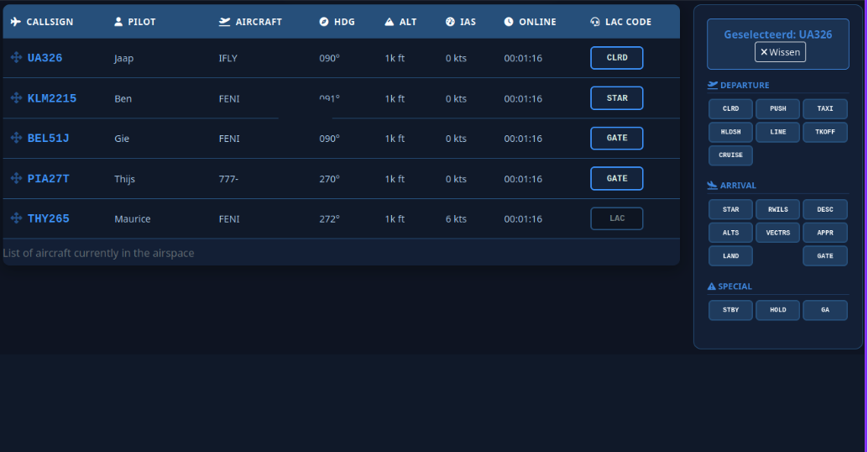
Task: Assign STAR code in Arrival panel
Action: (x=730, y=209)
